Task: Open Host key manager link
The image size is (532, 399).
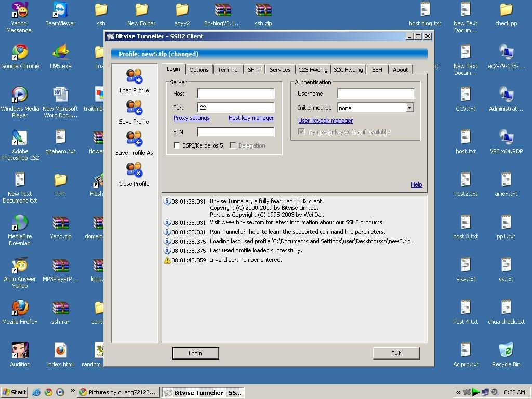Action: point(251,118)
